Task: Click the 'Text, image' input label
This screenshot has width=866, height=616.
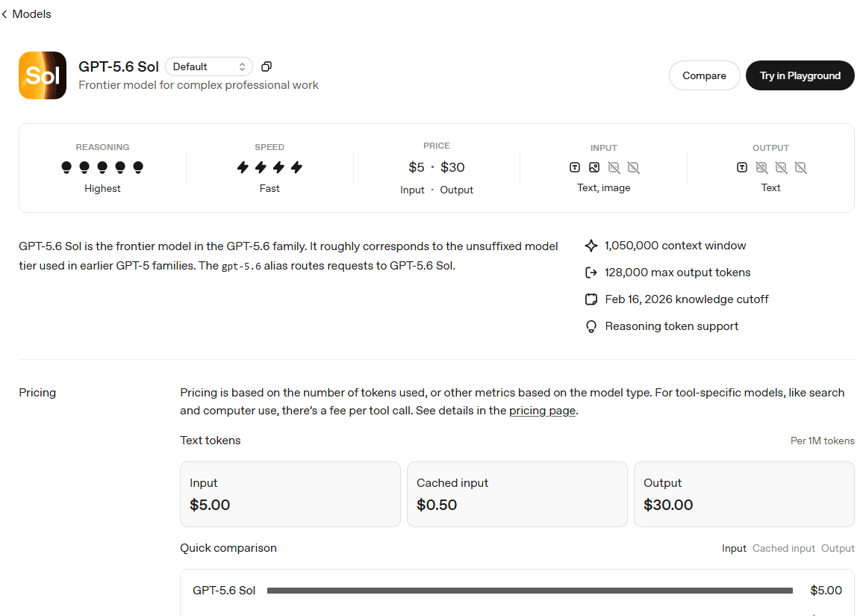Action: 604,188
